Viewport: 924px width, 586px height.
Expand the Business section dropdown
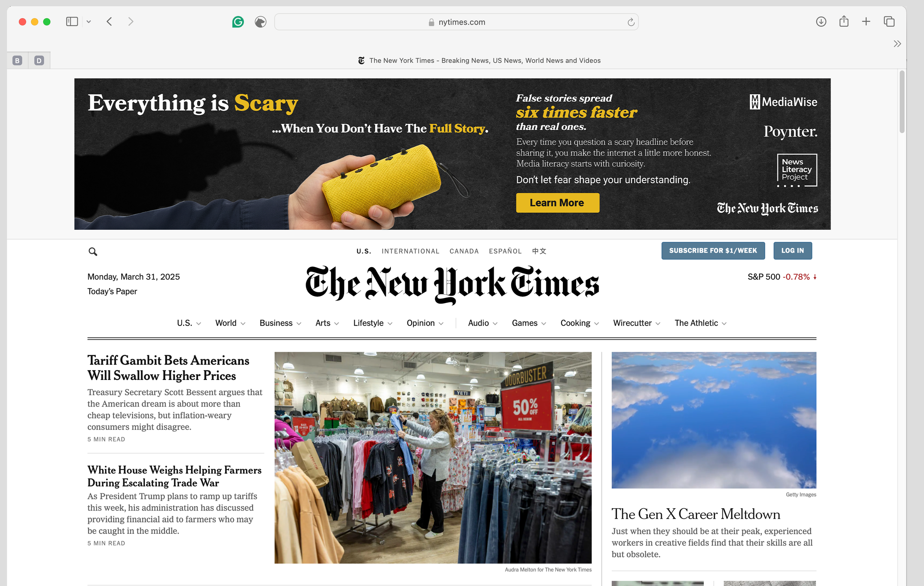(x=299, y=323)
